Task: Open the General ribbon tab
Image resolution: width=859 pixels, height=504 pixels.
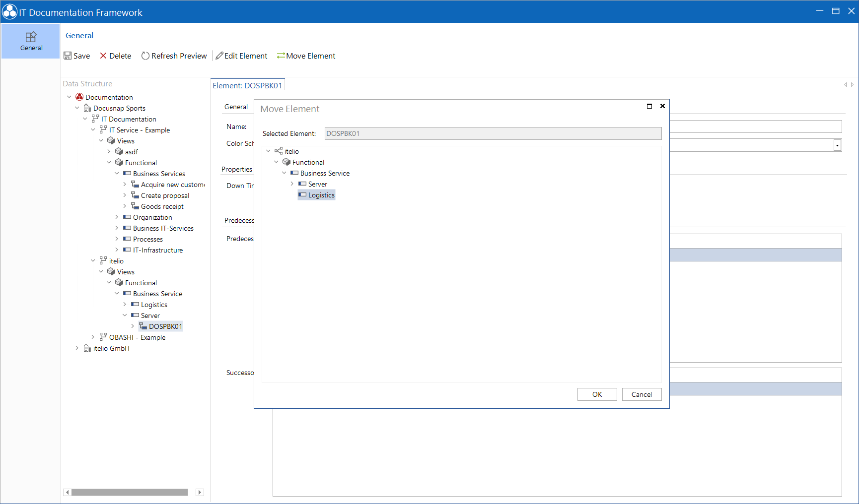Action: click(79, 35)
